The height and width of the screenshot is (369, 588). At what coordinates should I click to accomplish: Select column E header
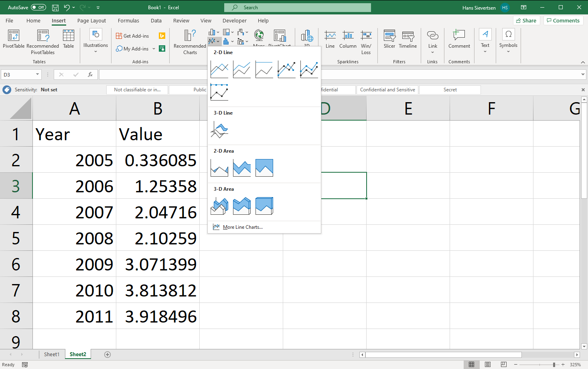coord(408,108)
